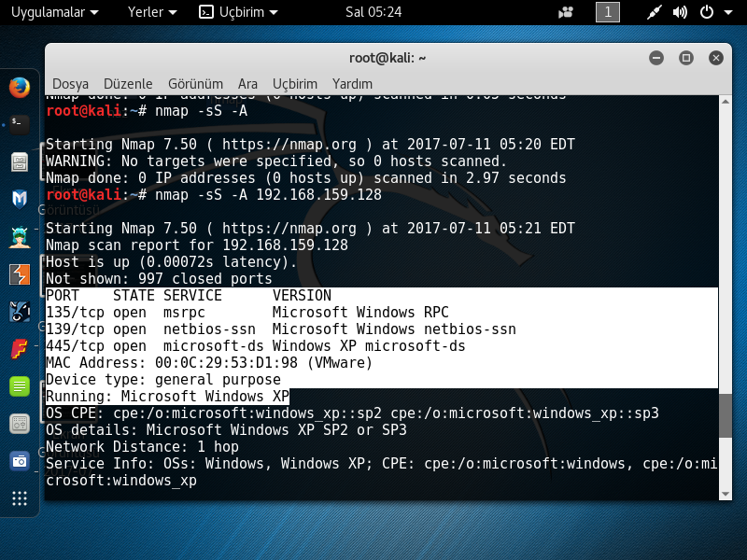Image resolution: width=747 pixels, height=560 pixels.
Task: Click the screen recorder icon in top bar
Action: coord(566,13)
